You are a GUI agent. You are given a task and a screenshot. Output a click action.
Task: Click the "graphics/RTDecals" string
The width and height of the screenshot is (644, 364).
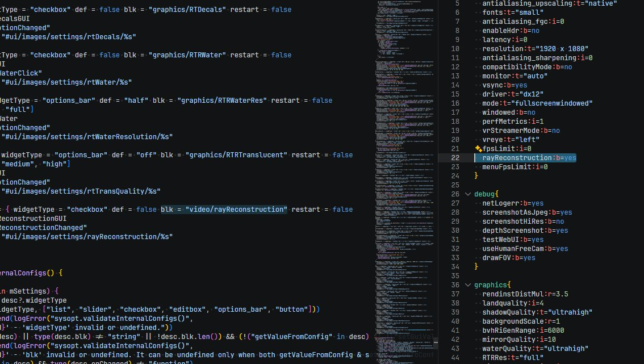pyautogui.click(x=187, y=10)
